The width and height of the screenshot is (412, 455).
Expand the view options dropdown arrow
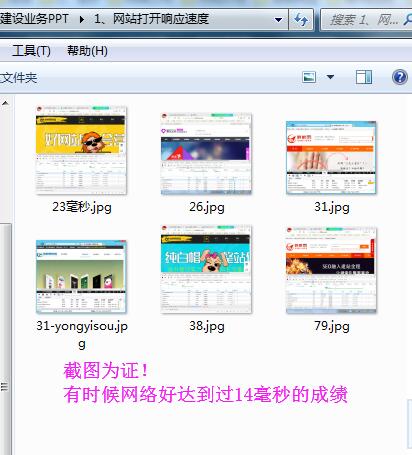point(330,77)
